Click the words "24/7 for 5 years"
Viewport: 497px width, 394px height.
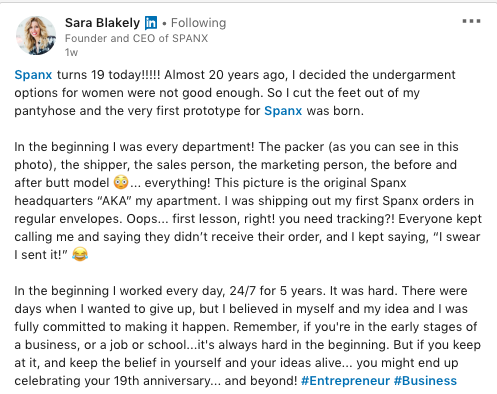(x=277, y=291)
